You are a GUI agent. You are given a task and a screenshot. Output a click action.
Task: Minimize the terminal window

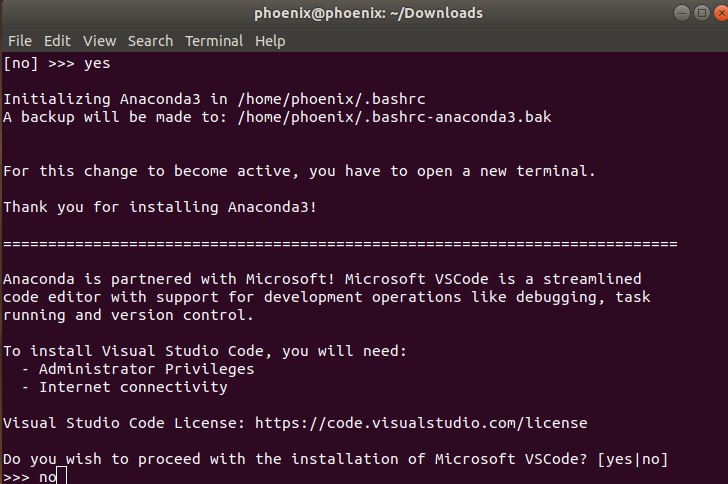[x=682, y=13]
